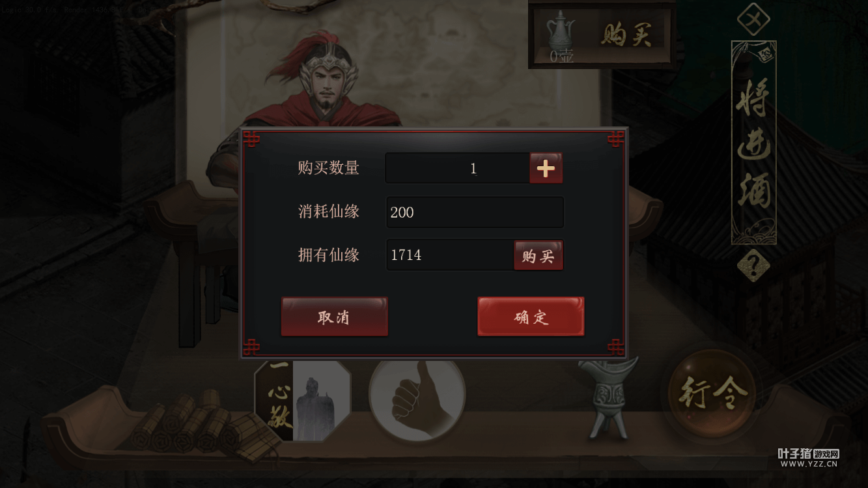
Task: Open help via the question mark diamond
Action: point(753,266)
